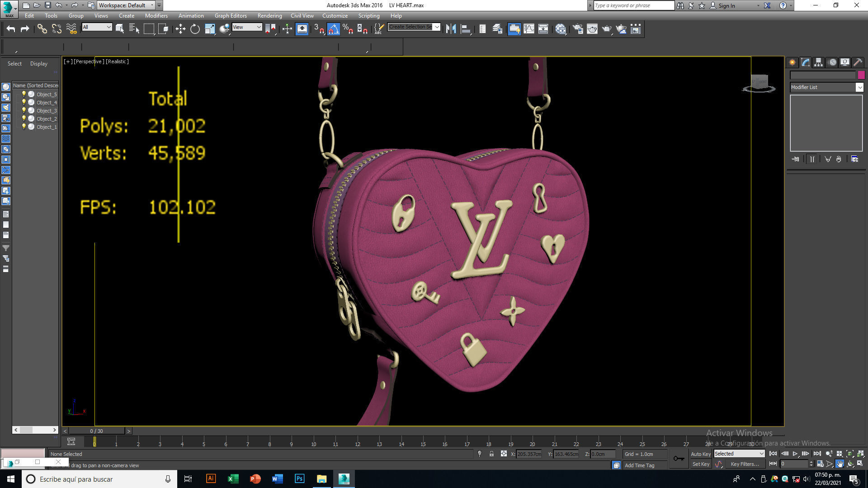Toggle the Ribbon display button
This screenshot has height=488, width=868.
coord(514,29)
